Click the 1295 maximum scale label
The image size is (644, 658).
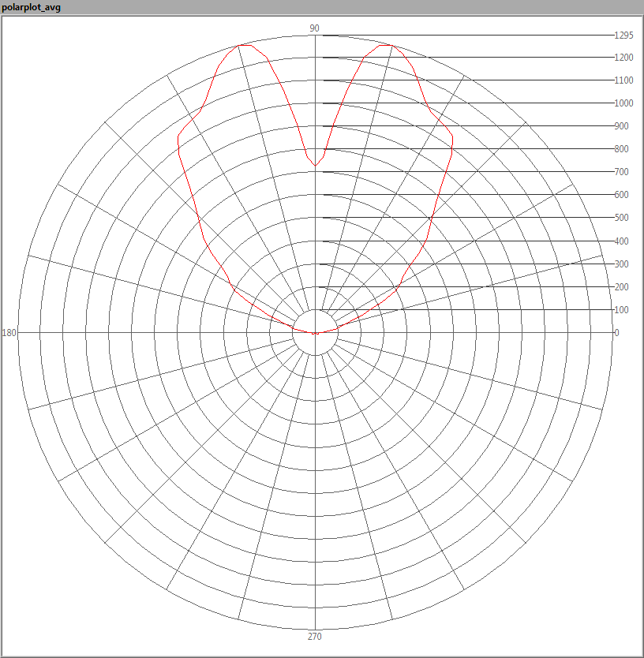pos(623,35)
